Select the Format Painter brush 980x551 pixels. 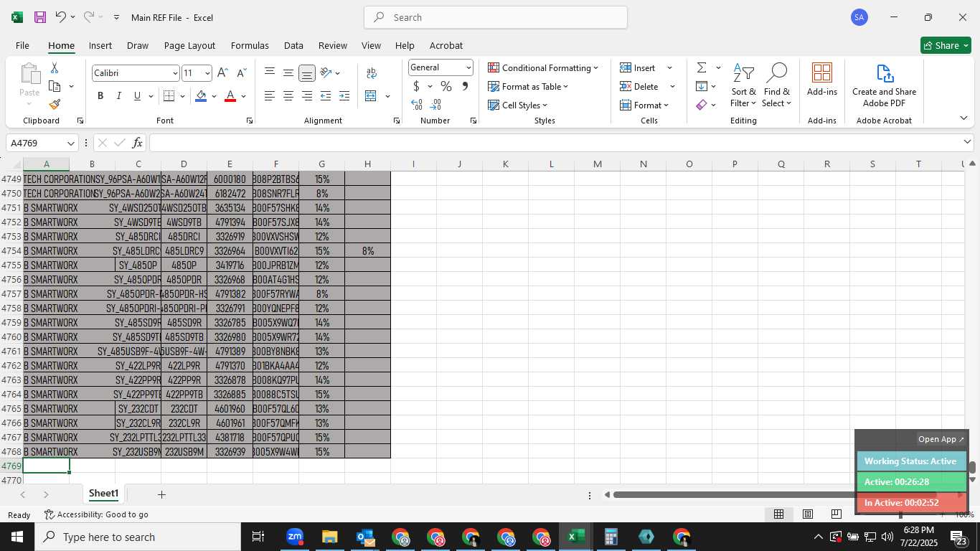coord(55,105)
